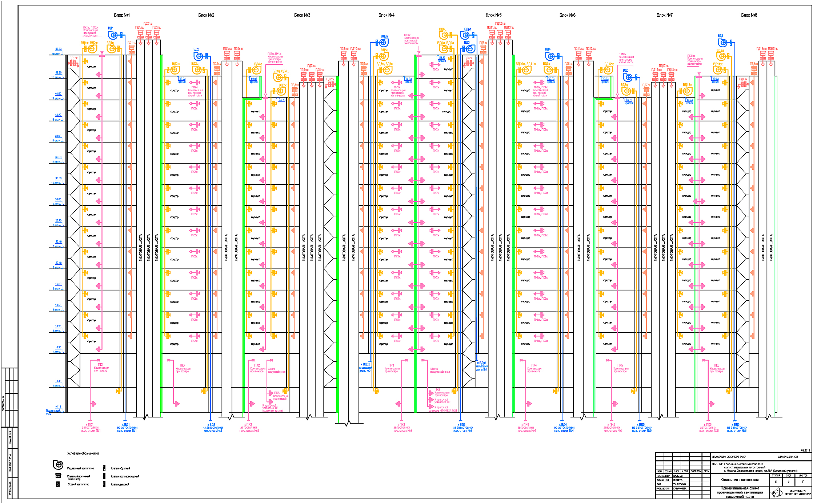The image size is (817, 504).
Task: Click the Клапан дымовой legend symbol
Action: [x=104, y=484]
